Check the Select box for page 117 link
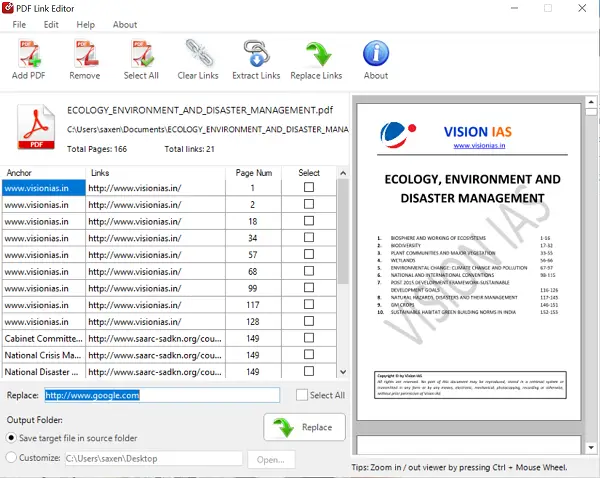 coord(309,304)
